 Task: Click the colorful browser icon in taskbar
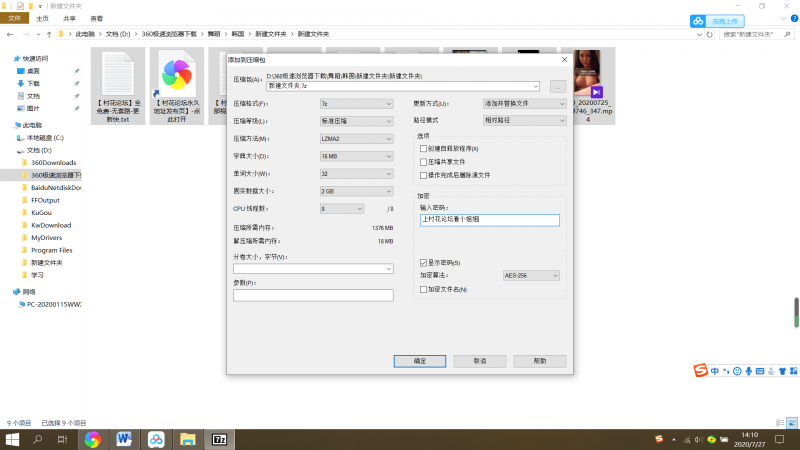[93, 439]
